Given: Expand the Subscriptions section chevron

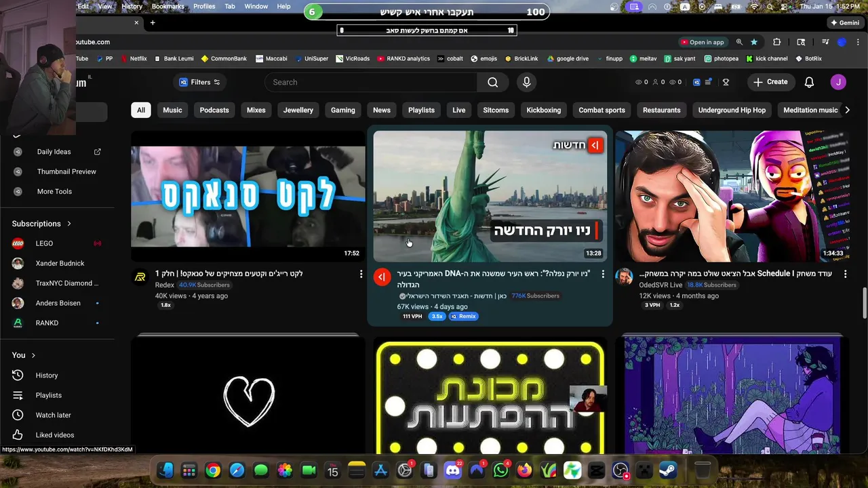Looking at the screenshot, I should tap(68, 224).
